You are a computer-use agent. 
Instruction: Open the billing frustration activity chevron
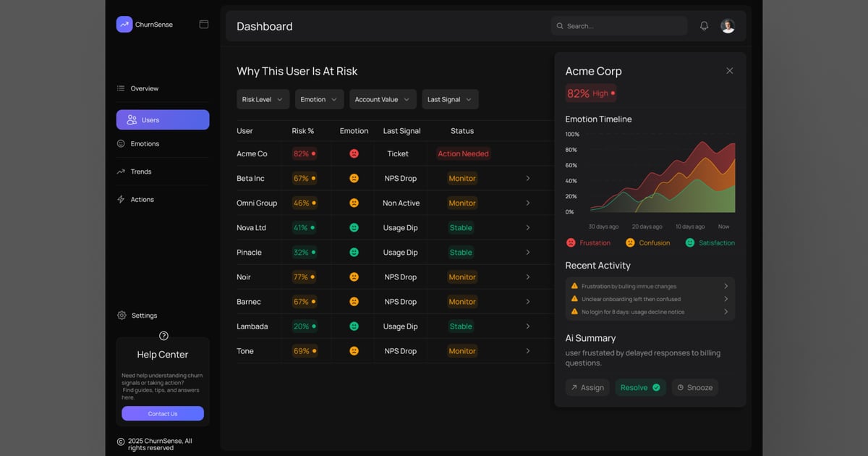(726, 286)
